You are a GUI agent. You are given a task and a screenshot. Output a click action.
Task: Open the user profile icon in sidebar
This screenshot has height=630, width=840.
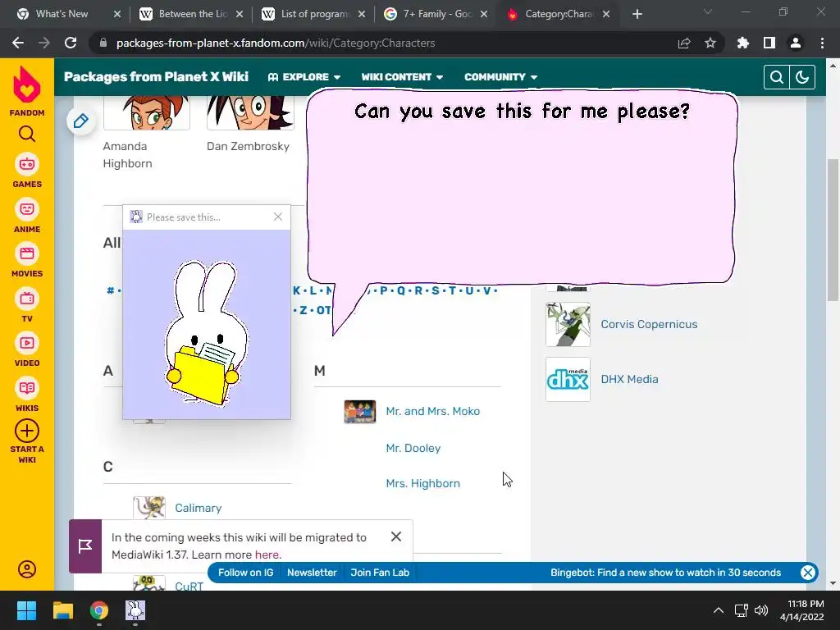27,569
